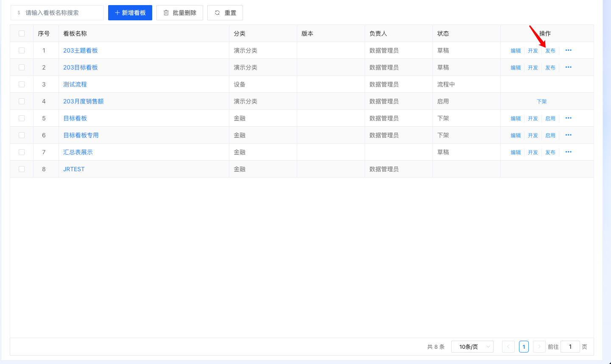Go to previous page arrow in pagination
This screenshot has width=611, height=364.
[x=508, y=347]
